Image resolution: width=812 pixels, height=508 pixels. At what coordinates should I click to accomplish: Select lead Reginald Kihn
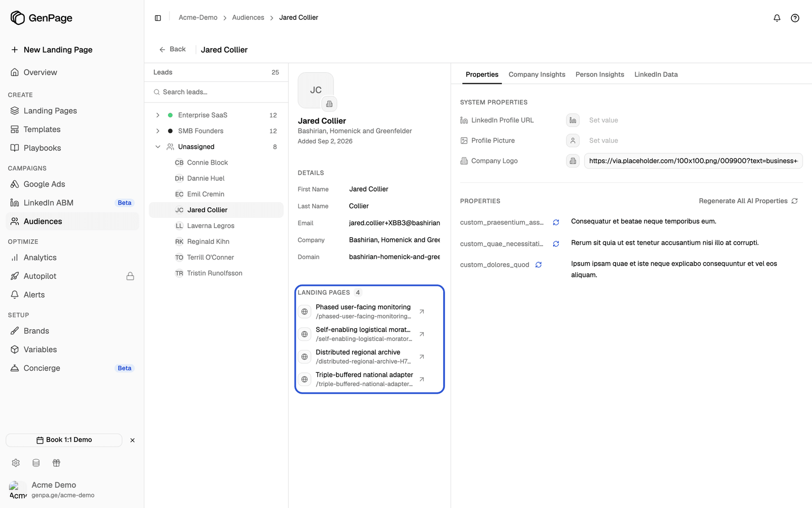(x=216, y=242)
